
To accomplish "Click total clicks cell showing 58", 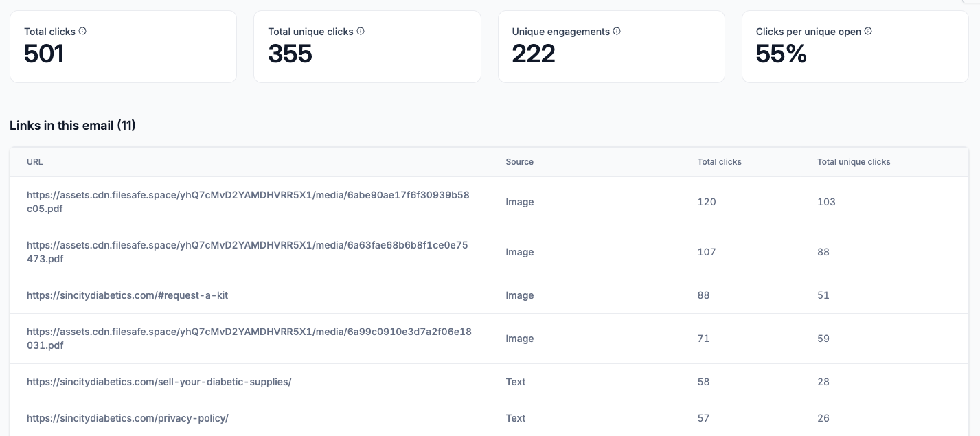I will pos(704,382).
